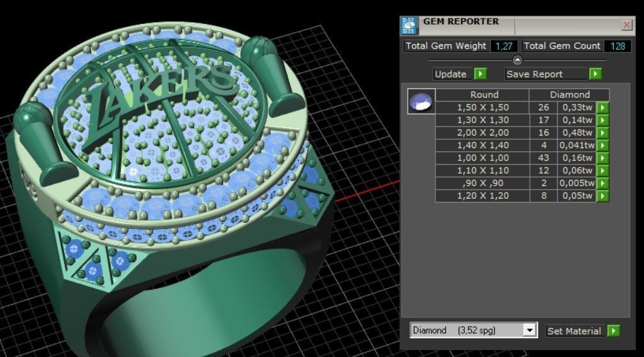
Task: Click the Round column header
Action: click(482, 95)
